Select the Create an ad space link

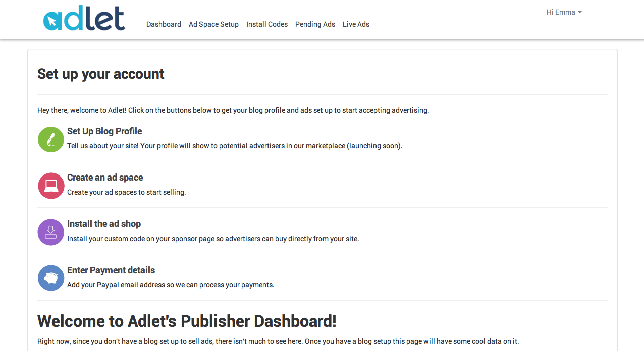click(x=105, y=178)
